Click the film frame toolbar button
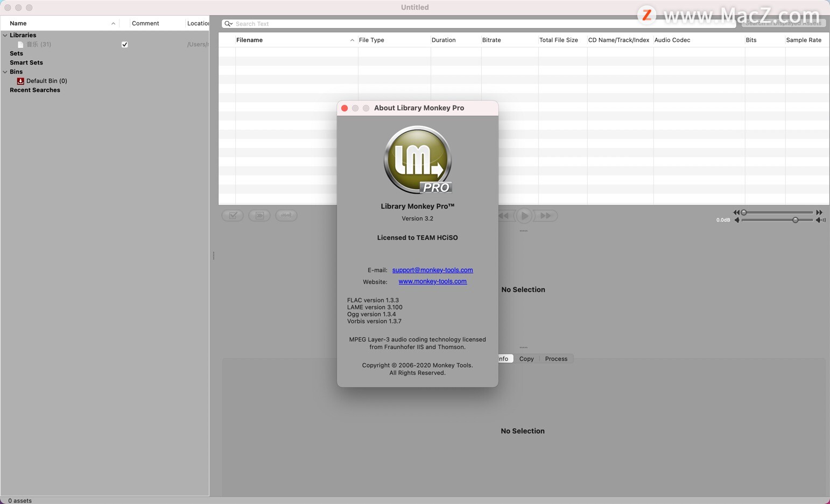The height and width of the screenshot is (504, 830). coord(259,215)
